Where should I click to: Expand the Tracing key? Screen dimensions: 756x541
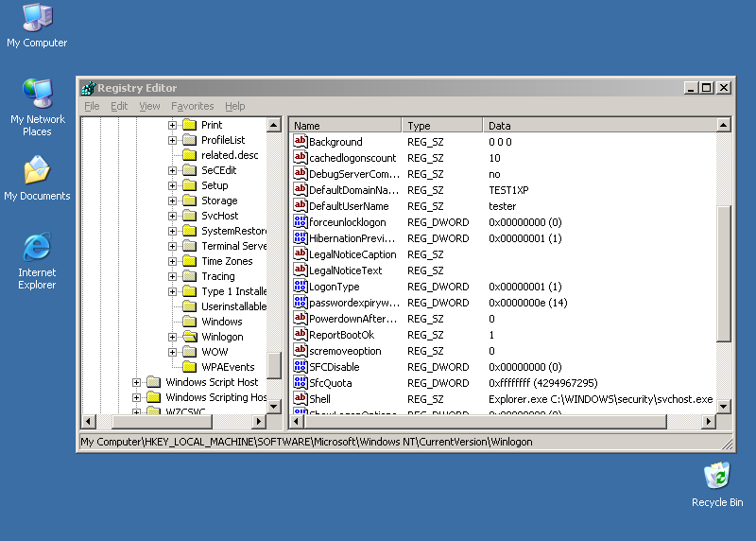pyautogui.click(x=172, y=276)
